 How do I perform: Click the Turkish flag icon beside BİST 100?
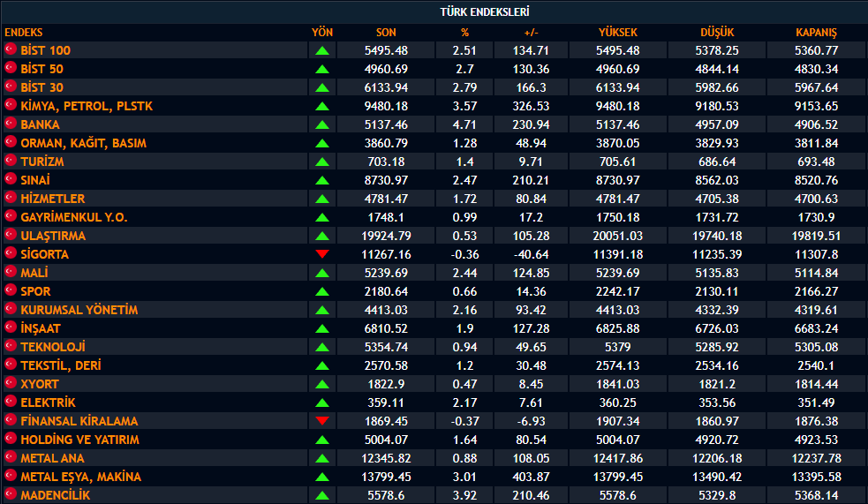pos(11,50)
